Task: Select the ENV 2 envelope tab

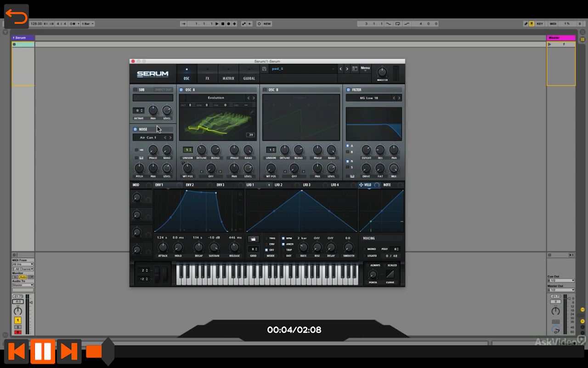Action: click(190, 185)
